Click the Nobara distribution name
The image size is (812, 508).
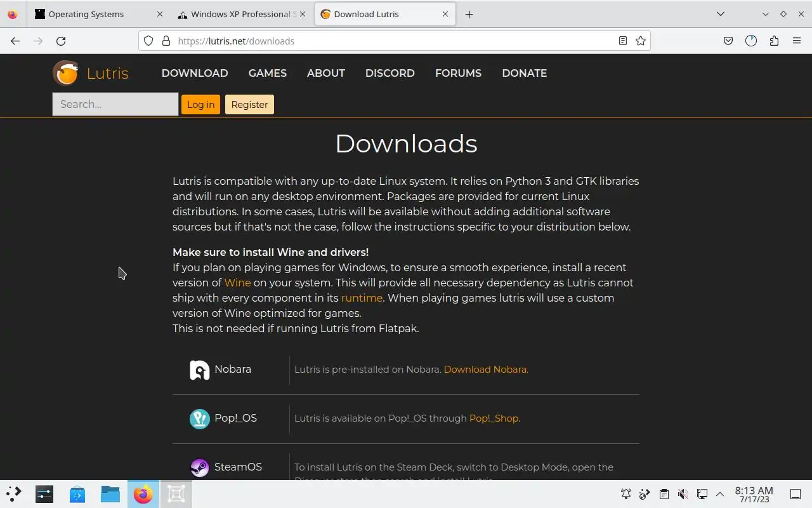(233, 369)
